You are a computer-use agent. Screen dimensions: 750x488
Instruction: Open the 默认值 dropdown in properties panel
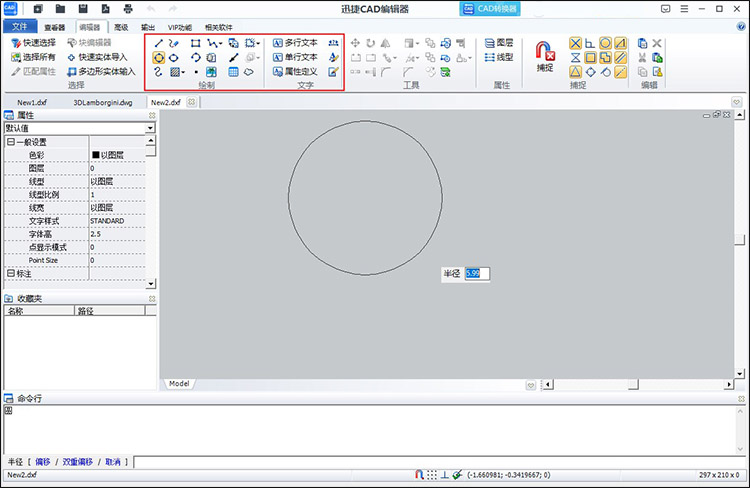coord(150,128)
